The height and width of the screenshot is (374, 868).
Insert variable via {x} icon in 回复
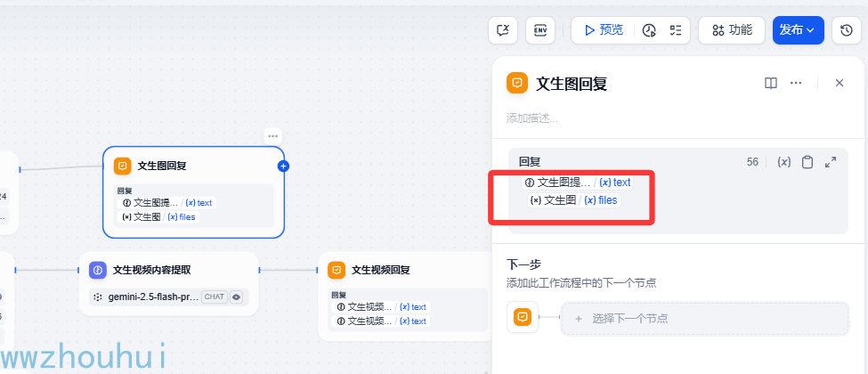pos(783,162)
